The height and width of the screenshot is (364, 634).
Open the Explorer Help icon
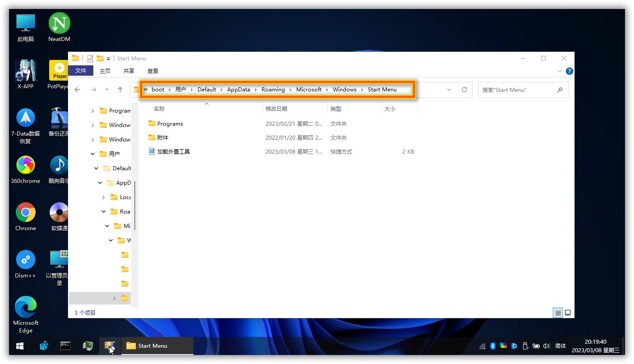pos(570,71)
